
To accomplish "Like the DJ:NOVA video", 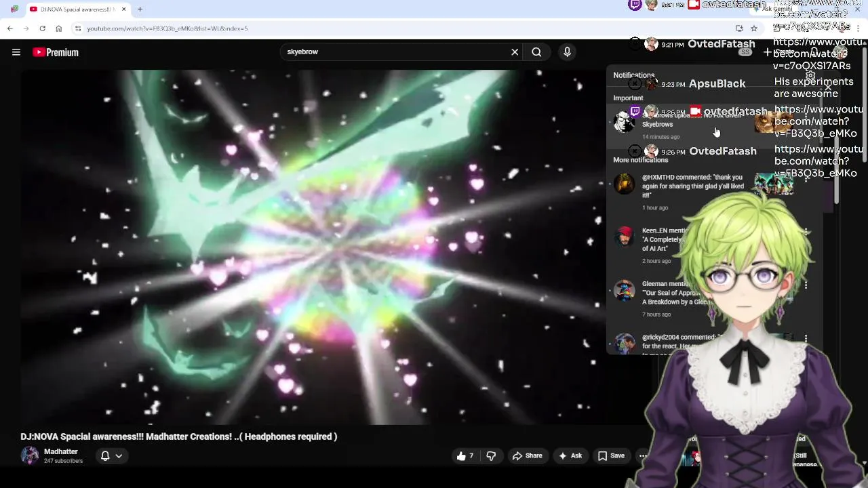I will [x=465, y=456].
